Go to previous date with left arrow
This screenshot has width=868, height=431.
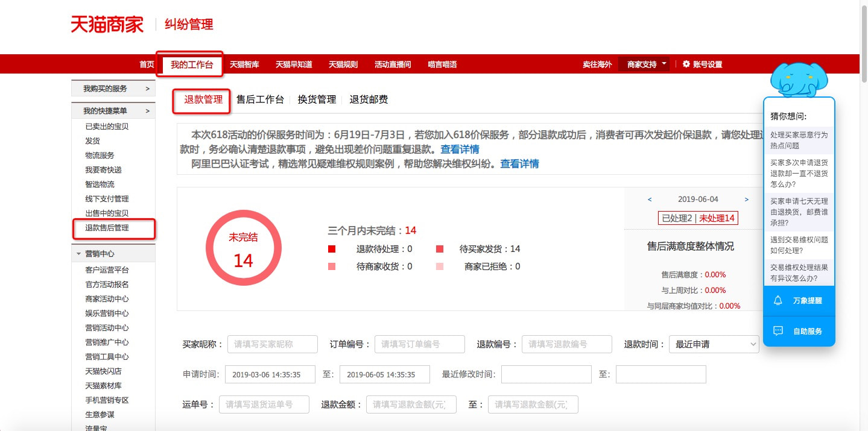coord(650,200)
